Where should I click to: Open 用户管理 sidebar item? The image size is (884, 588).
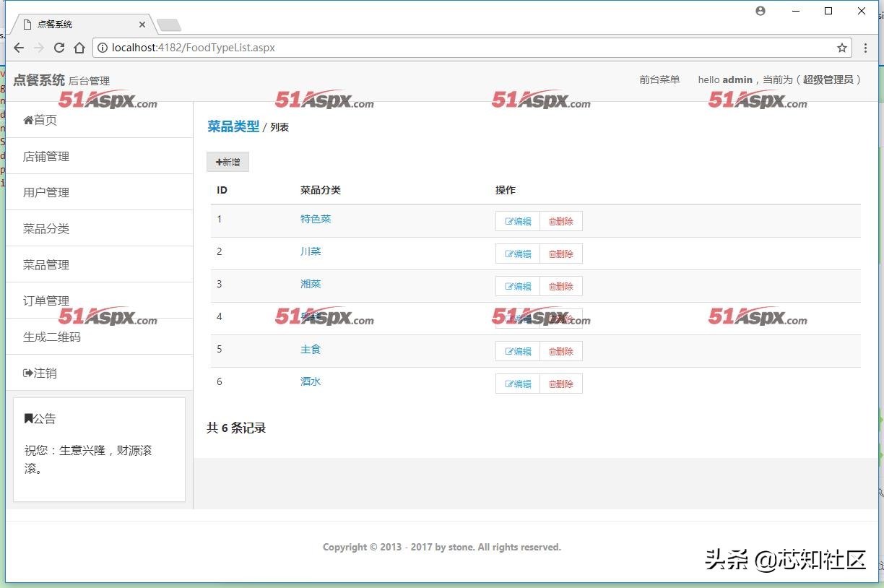pos(100,192)
